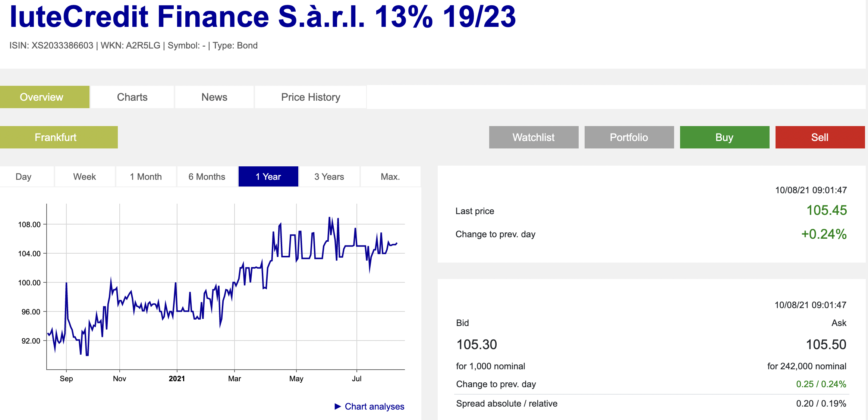868x420 pixels.
Task: Click the 100.00 y-axis label
Action: [x=29, y=283]
